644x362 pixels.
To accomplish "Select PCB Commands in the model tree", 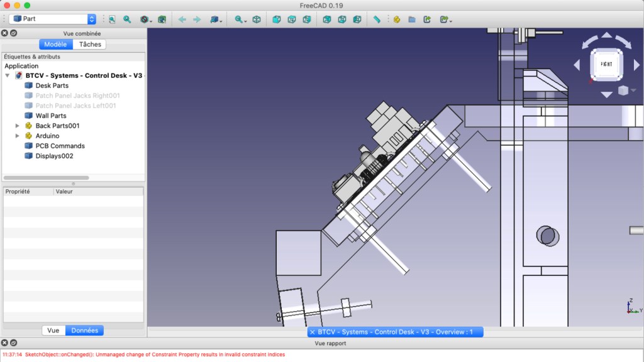I will point(60,146).
